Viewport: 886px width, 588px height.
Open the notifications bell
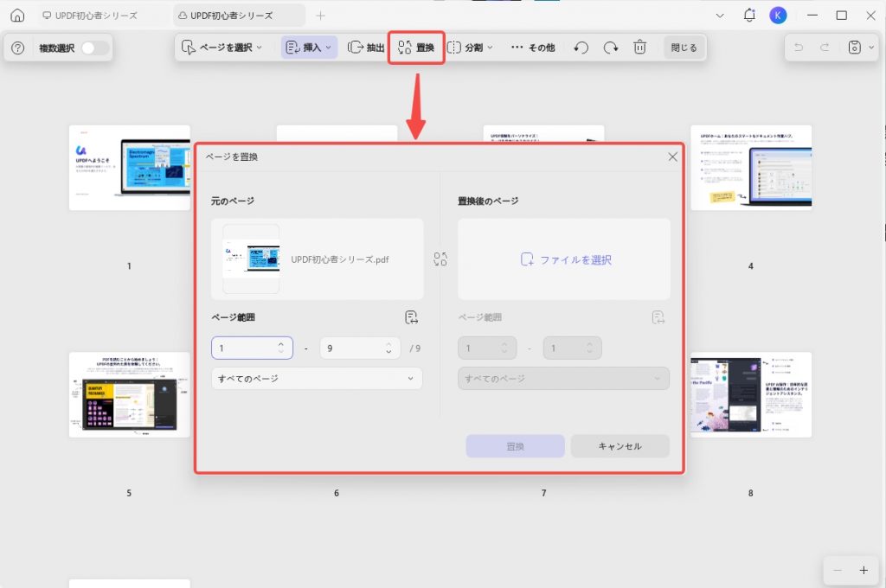click(749, 16)
